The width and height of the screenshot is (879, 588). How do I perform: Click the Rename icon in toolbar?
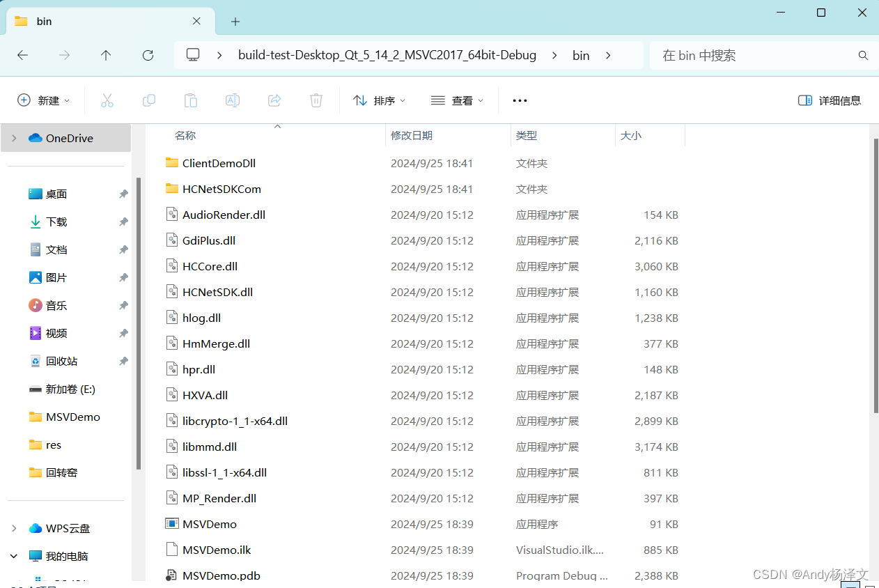232,100
